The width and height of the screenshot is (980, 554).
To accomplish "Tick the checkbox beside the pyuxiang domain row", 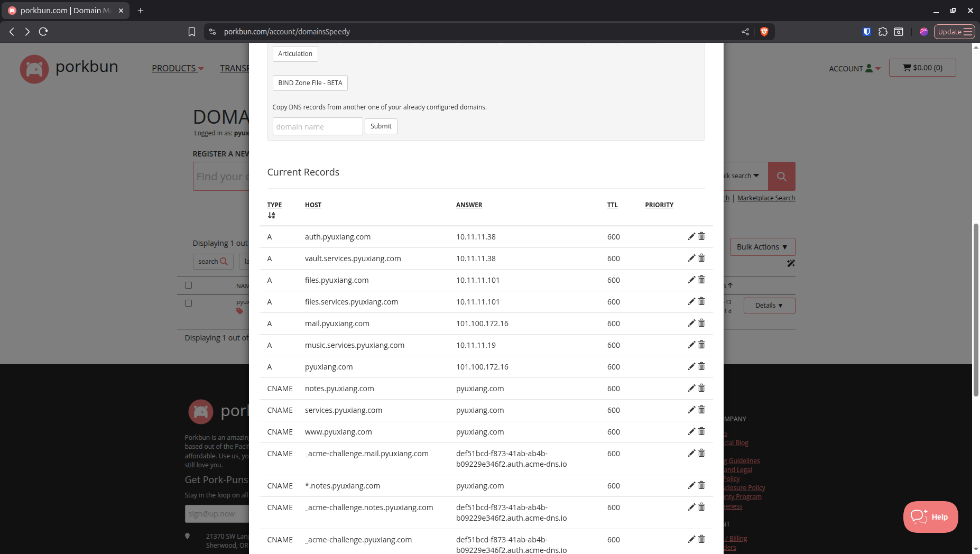I will [x=188, y=303].
